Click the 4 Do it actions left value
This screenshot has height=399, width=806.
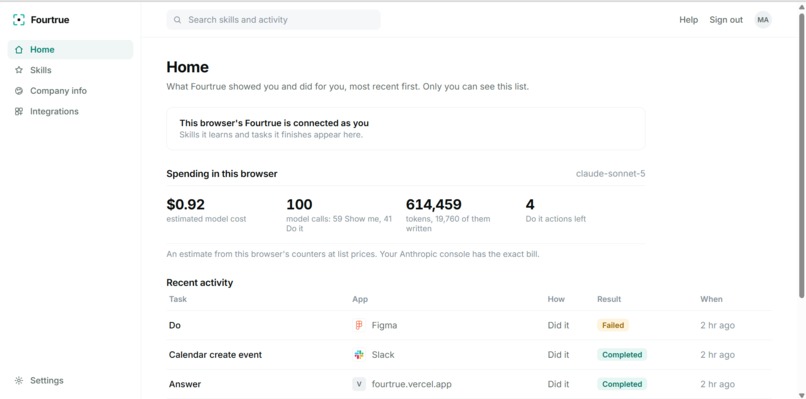530,205
